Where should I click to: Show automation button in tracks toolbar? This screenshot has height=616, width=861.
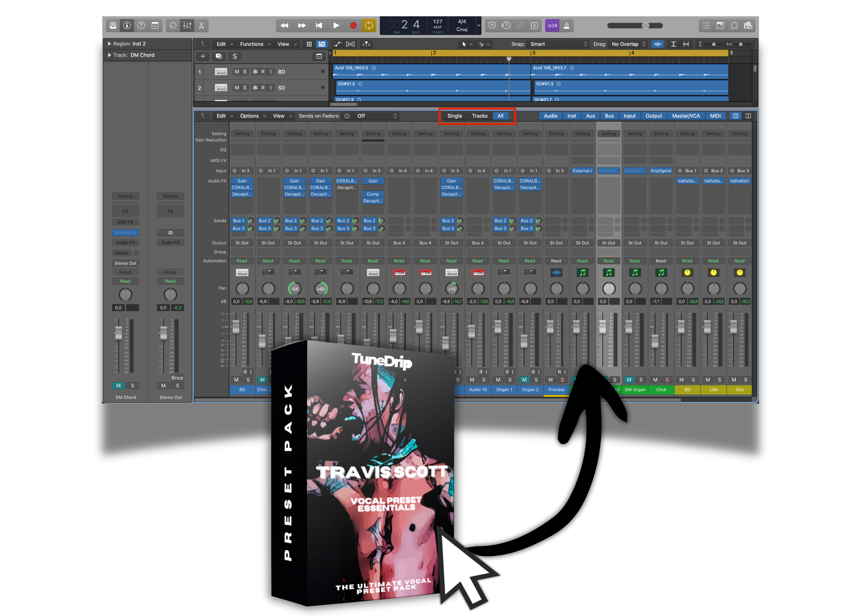337,44
